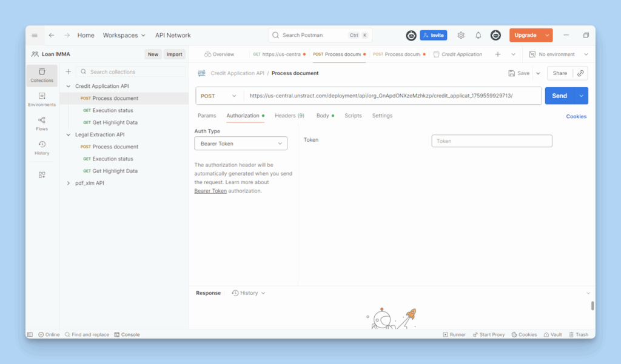Expand the pdf_xlm API collection
The image size is (621, 364).
tap(69, 183)
